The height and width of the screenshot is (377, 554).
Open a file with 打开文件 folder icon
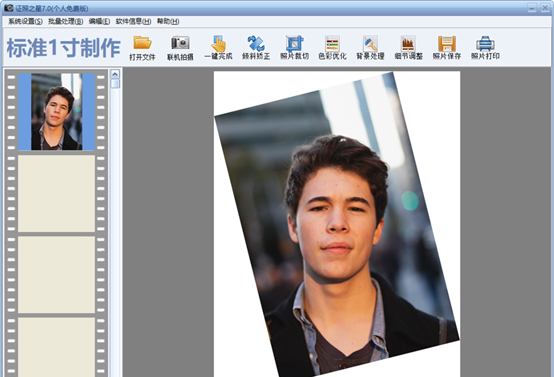click(x=142, y=48)
